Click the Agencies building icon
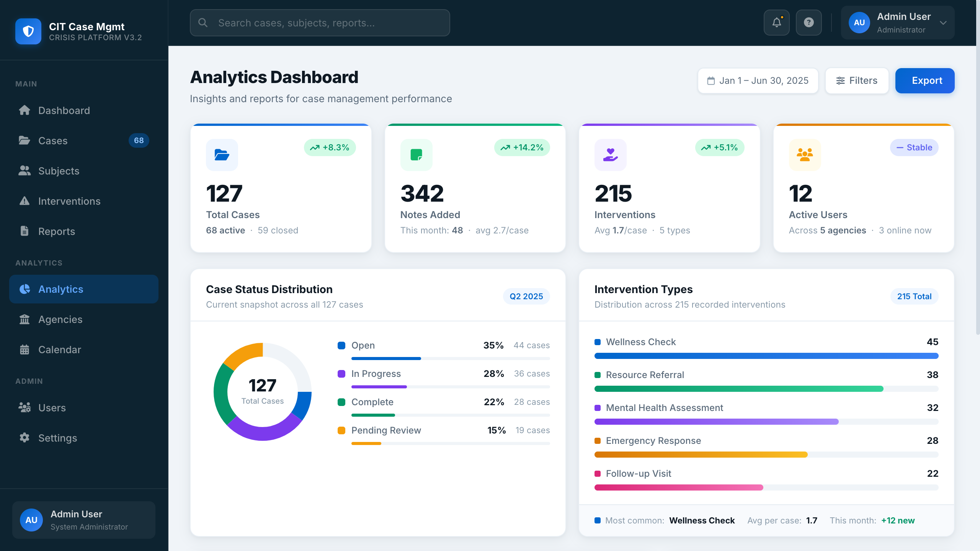 pyautogui.click(x=24, y=319)
